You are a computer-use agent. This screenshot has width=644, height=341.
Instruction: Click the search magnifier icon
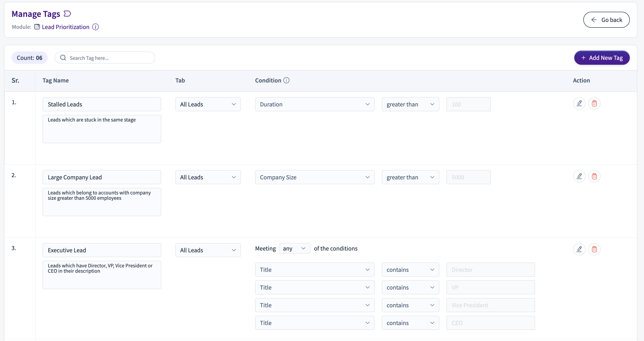click(63, 58)
